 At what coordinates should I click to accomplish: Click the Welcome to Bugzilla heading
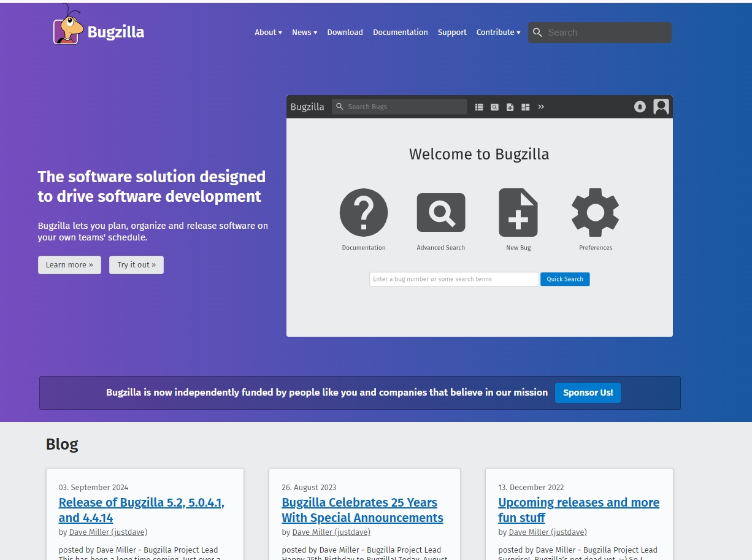coord(479,154)
